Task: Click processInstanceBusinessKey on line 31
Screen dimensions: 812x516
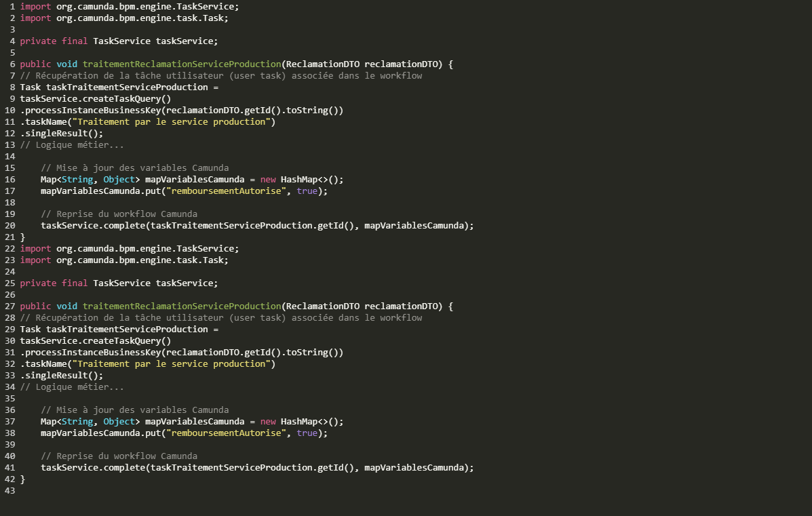Action: [x=93, y=352]
